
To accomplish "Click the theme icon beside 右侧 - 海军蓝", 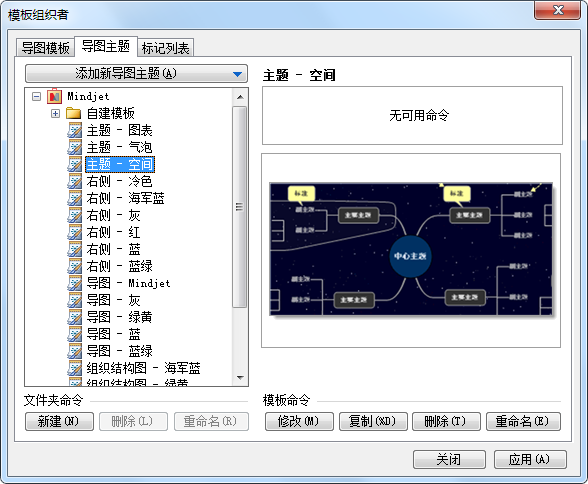I will [x=75, y=198].
